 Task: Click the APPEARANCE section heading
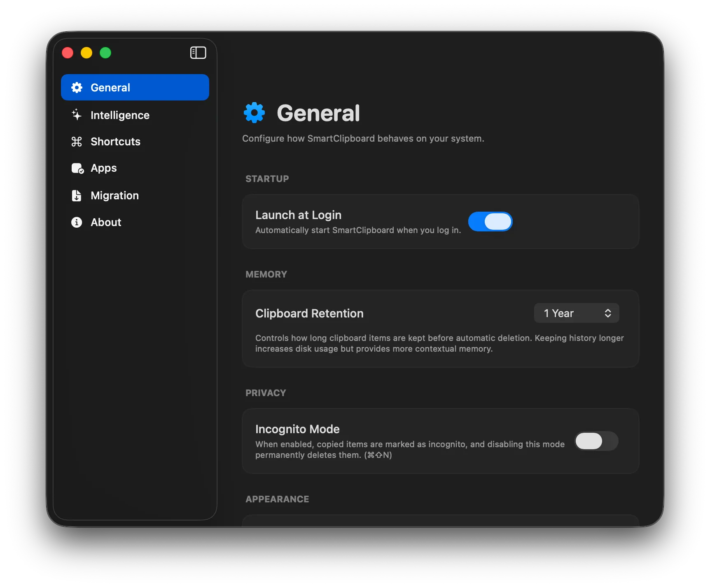click(277, 499)
